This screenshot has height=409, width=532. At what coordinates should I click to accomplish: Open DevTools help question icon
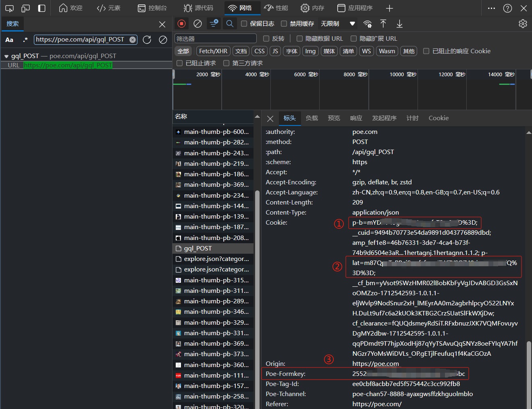[507, 8]
